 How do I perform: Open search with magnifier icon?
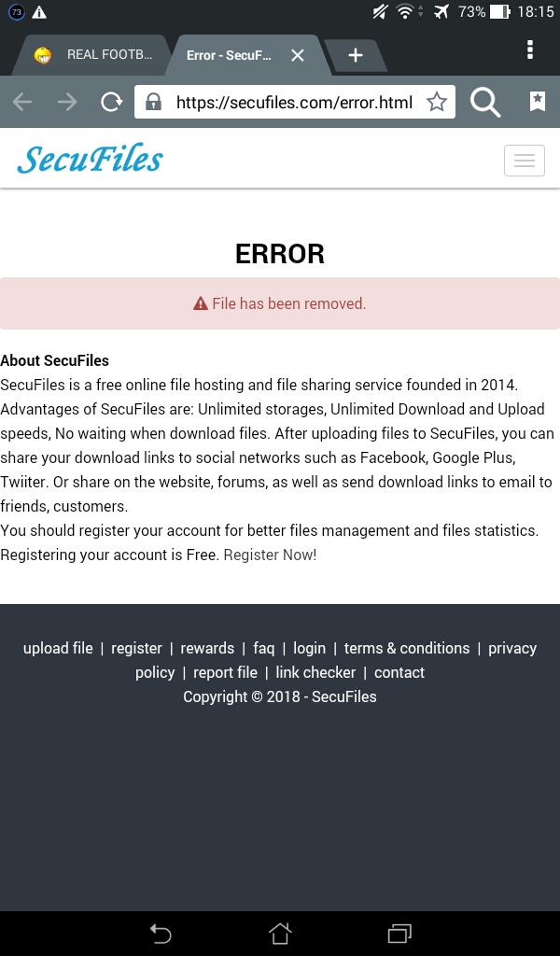(x=485, y=102)
